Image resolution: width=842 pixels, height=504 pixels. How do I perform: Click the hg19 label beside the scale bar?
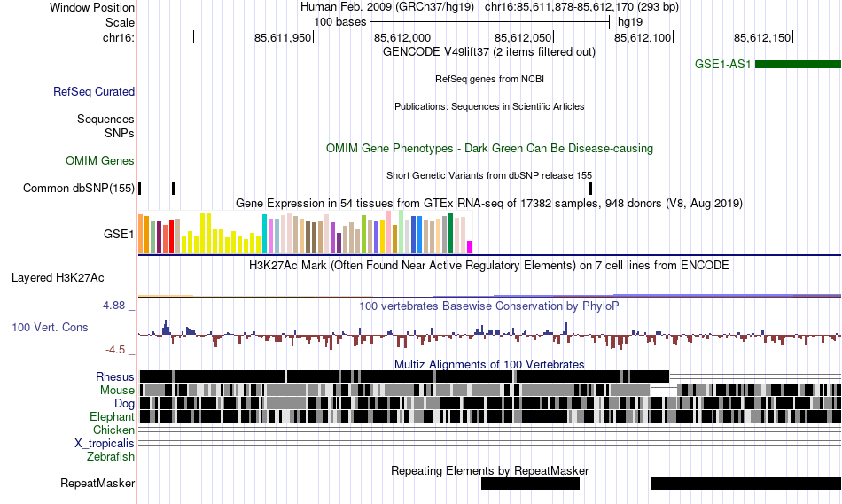tap(630, 22)
